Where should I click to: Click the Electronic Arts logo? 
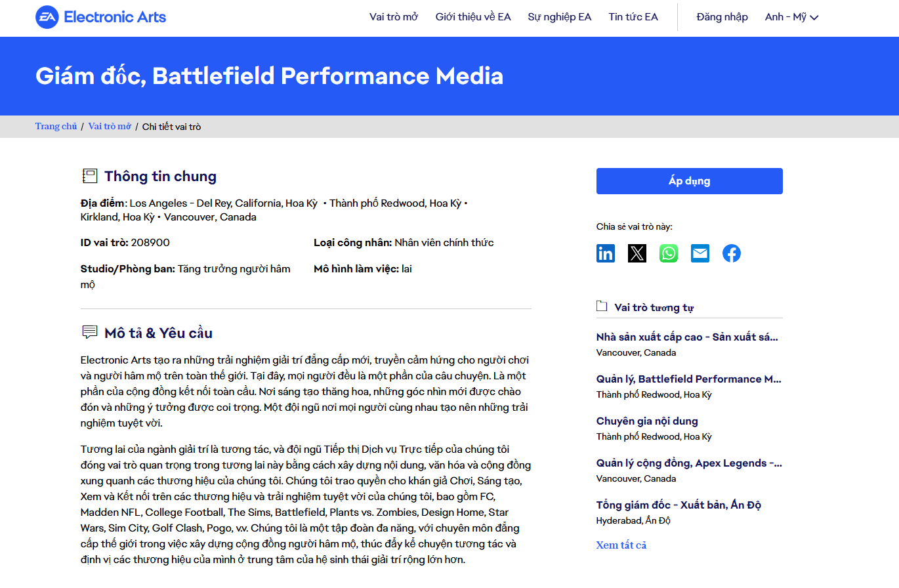[x=100, y=17]
